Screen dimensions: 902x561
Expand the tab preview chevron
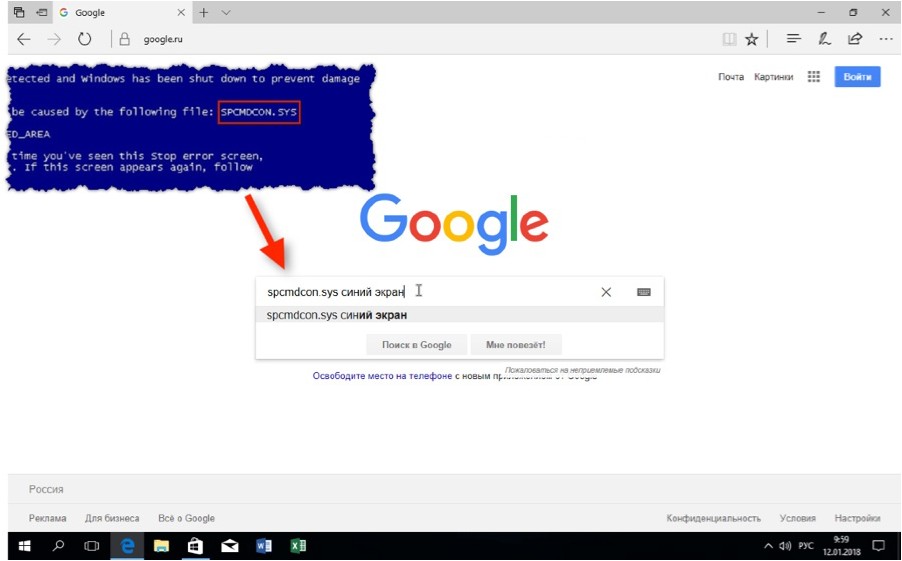coord(226,12)
